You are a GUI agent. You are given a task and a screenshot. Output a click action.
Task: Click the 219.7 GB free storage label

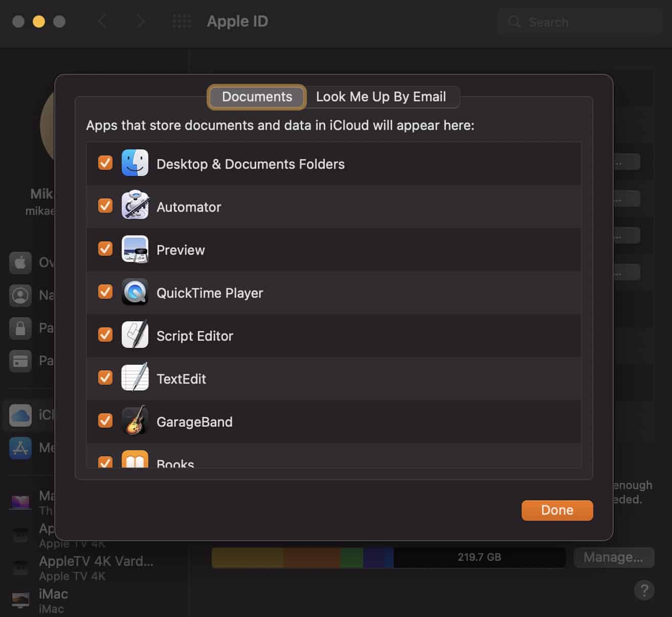coord(479,557)
